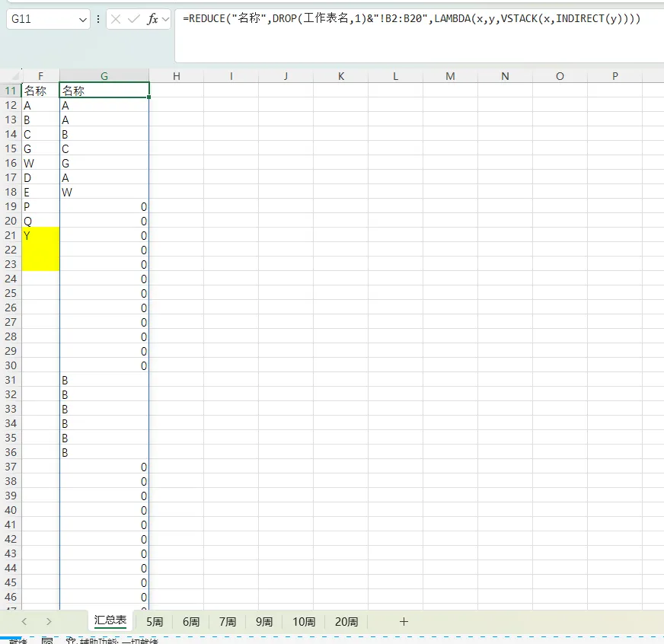Select cell F16 containing W
The image size is (664, 644).
[x=40, y=163]
